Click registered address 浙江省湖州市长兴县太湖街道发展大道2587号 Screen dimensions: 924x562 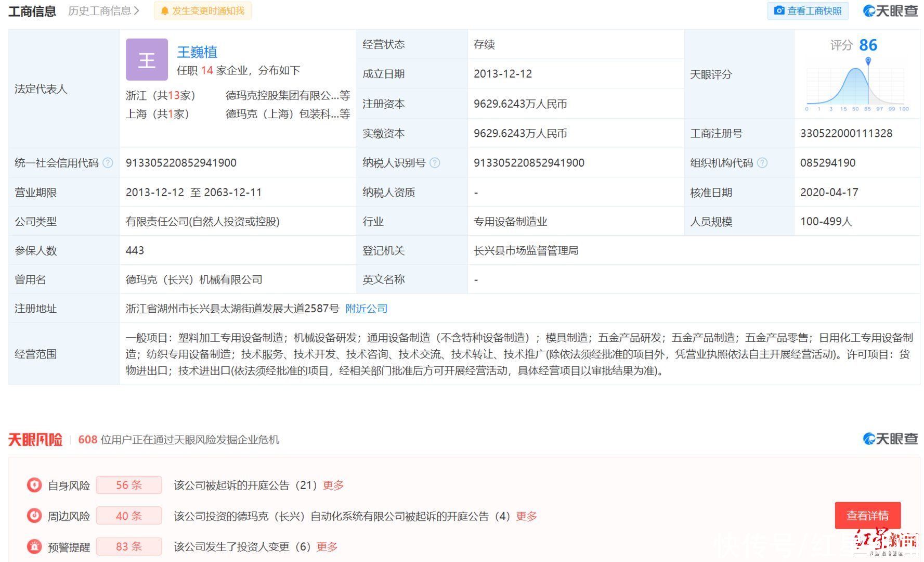(x=232, y=309)
